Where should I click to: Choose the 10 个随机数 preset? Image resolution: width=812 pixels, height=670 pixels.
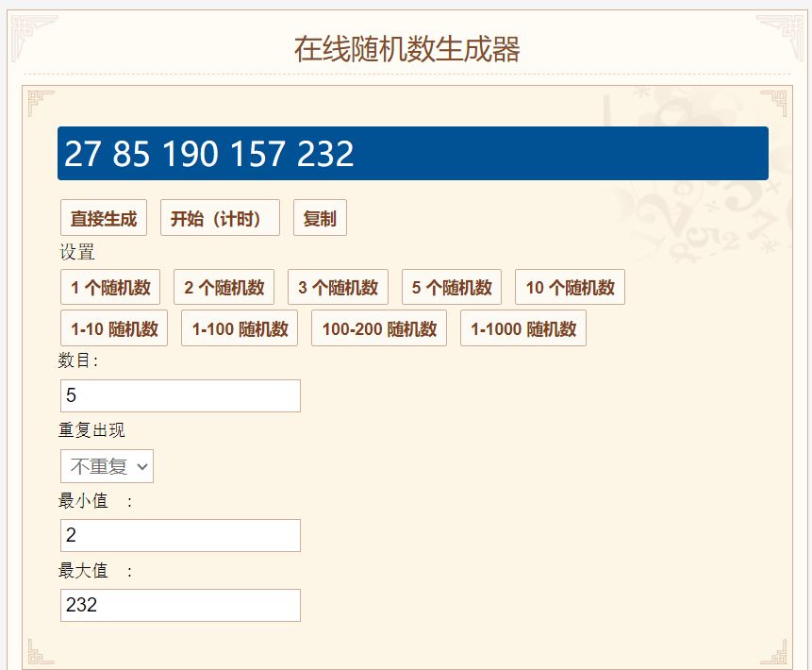click(571, 287)
